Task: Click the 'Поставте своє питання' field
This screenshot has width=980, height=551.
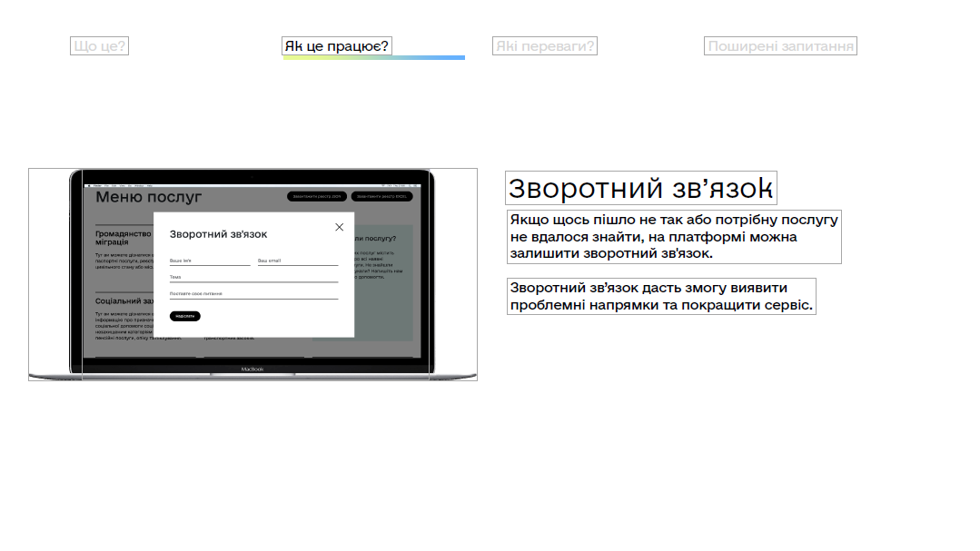Action: [253, 294]
